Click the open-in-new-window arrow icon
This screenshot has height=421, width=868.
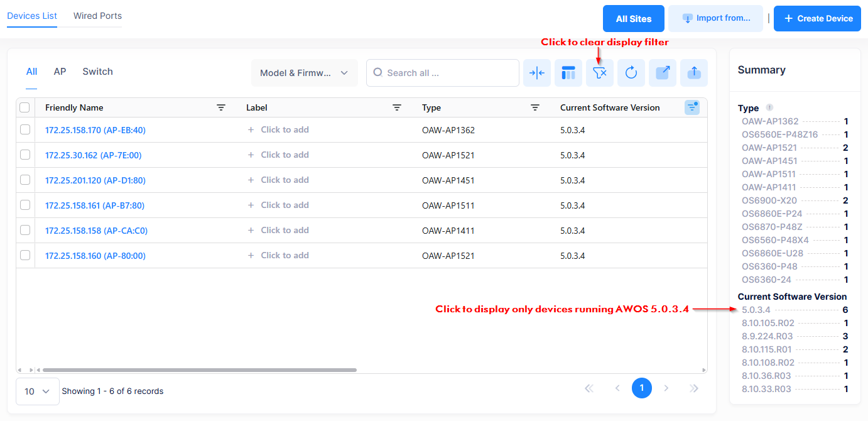coord(663,73)
